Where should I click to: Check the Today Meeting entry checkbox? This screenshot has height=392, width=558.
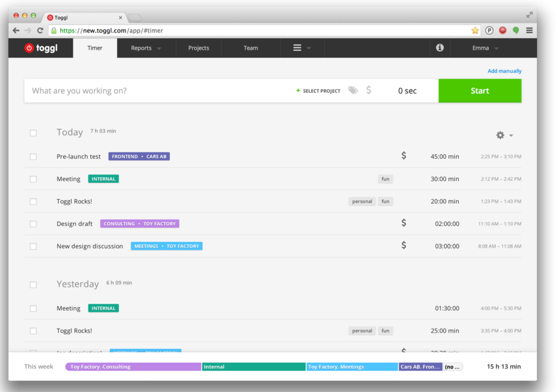(33, 179)
